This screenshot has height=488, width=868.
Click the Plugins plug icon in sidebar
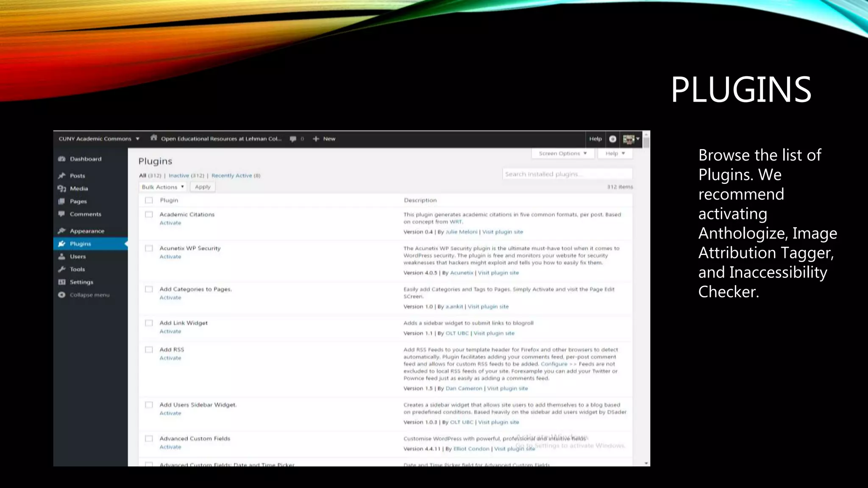(62, 244)
